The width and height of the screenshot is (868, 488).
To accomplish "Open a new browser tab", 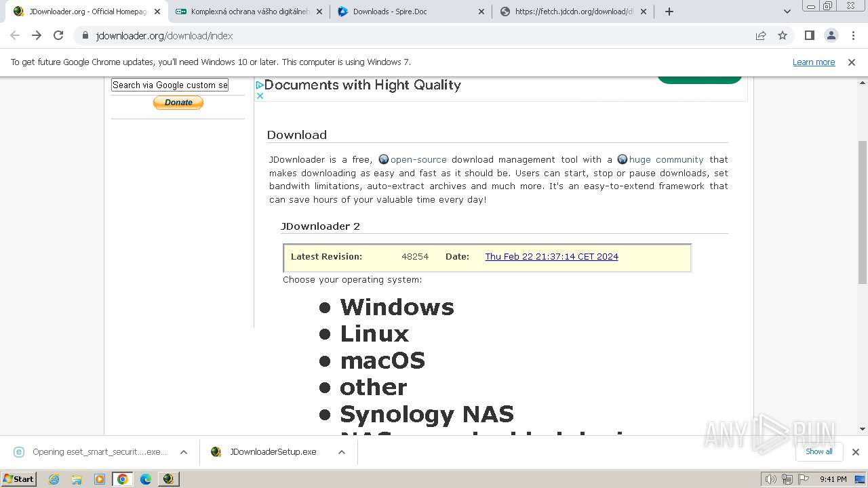I will [669, 12].
